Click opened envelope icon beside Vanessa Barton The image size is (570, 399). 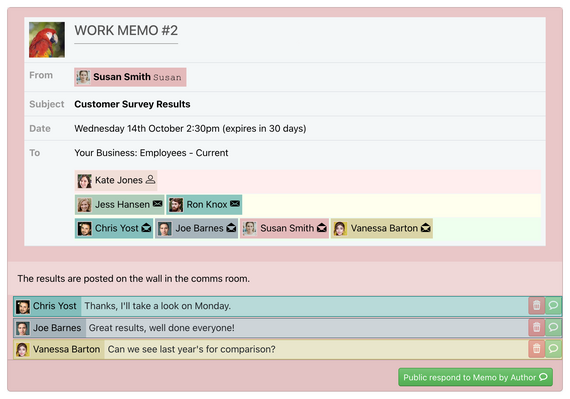coord(425,228)
